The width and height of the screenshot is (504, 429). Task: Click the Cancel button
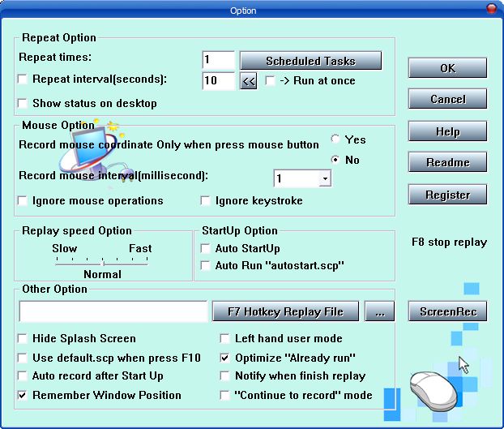coord(447,100)
